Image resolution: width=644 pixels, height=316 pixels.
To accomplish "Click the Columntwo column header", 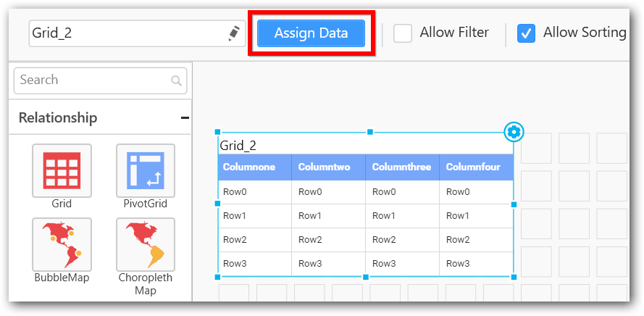I will coord(328,167).
